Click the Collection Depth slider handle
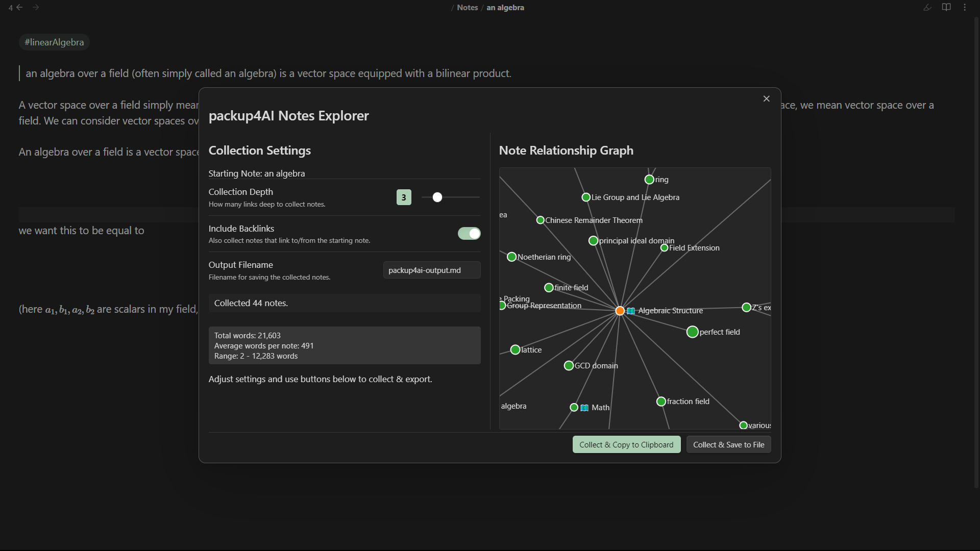Screen dimensions: 980x551 tap(437, 197)
